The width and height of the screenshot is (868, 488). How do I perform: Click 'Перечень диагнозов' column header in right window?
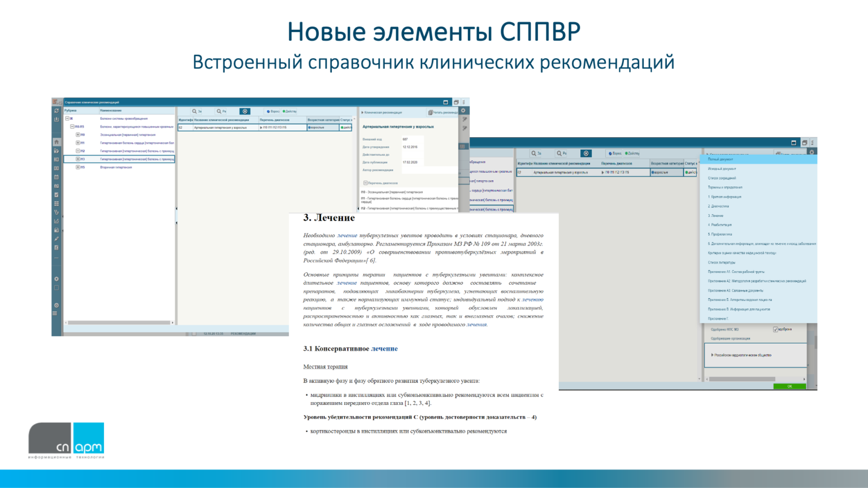[x=626, y=163]
